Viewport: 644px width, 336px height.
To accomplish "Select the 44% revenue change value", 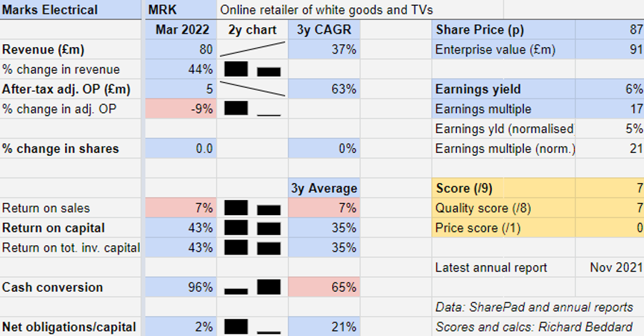I will tap(181, 69).
